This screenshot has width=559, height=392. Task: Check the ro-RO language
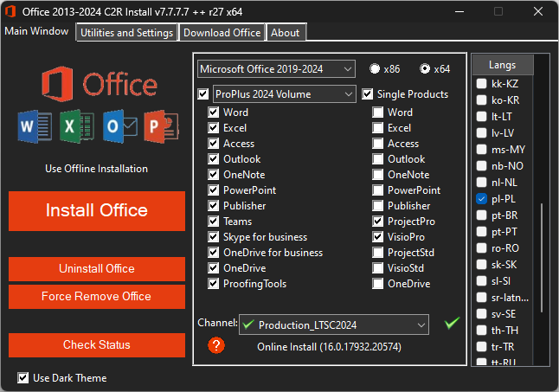[x=481, y=248]
